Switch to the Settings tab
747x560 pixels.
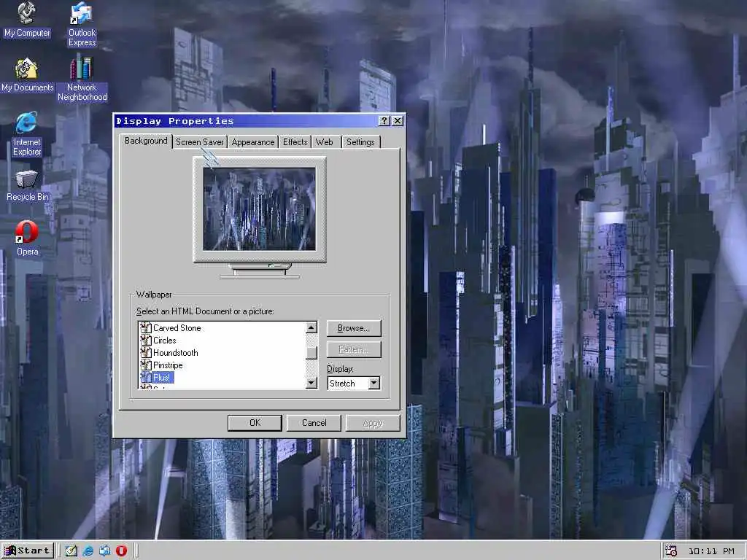tap(360, 142)
